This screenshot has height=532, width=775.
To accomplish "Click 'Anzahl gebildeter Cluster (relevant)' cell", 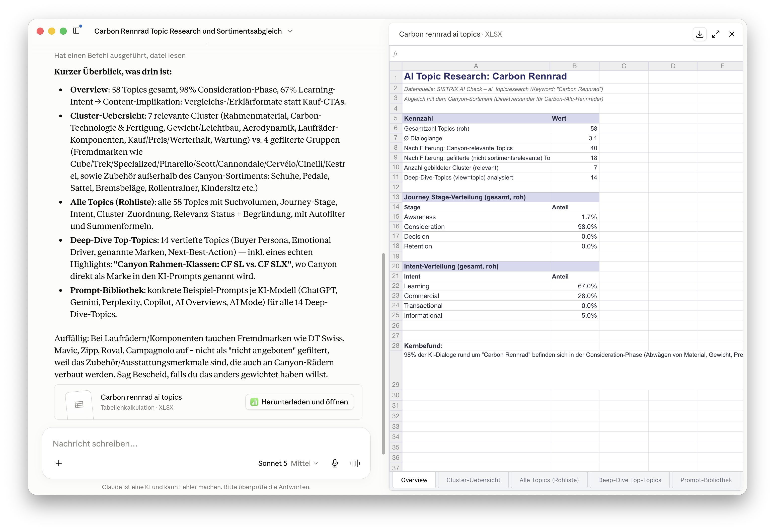I will 476,168.
